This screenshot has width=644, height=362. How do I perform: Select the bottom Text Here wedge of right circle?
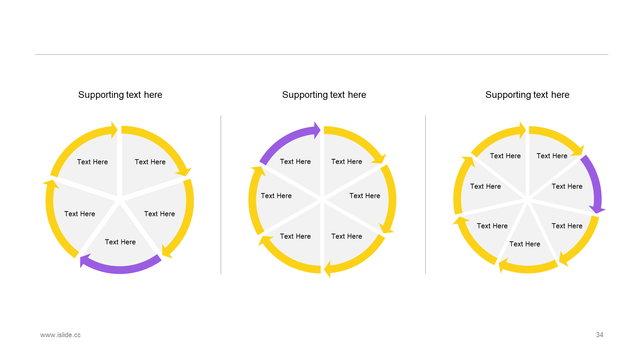point(525,244)
